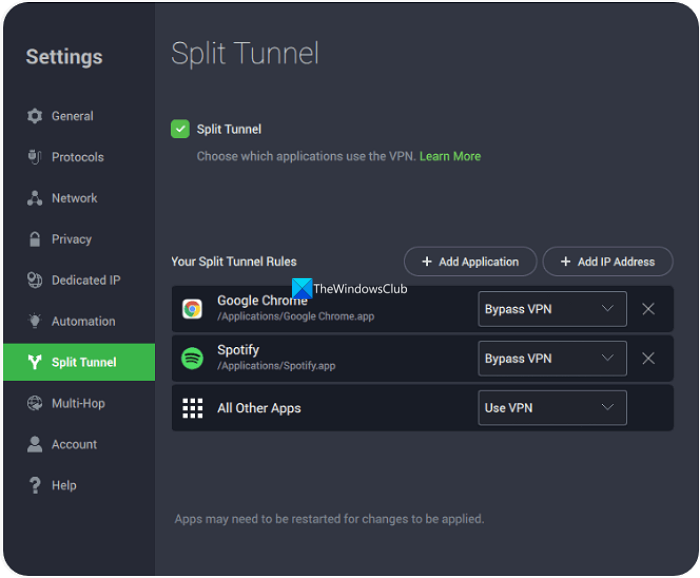Click the Protocols plug icon
The height and width of the screenshot is (578, 700).
tap(34, 157)
